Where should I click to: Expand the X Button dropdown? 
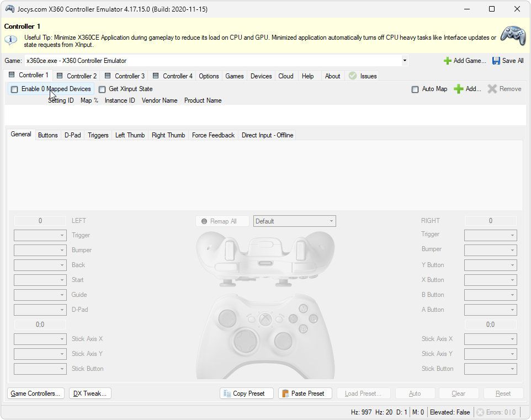tap(491, 280)
